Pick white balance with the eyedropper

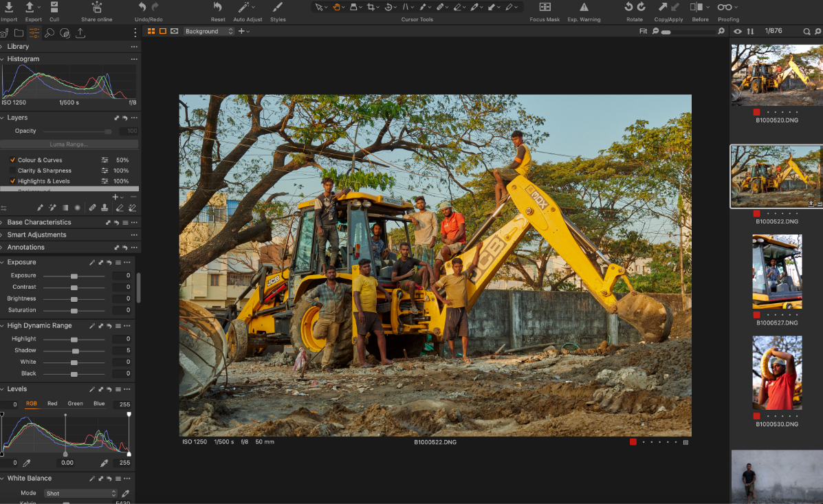125,494
